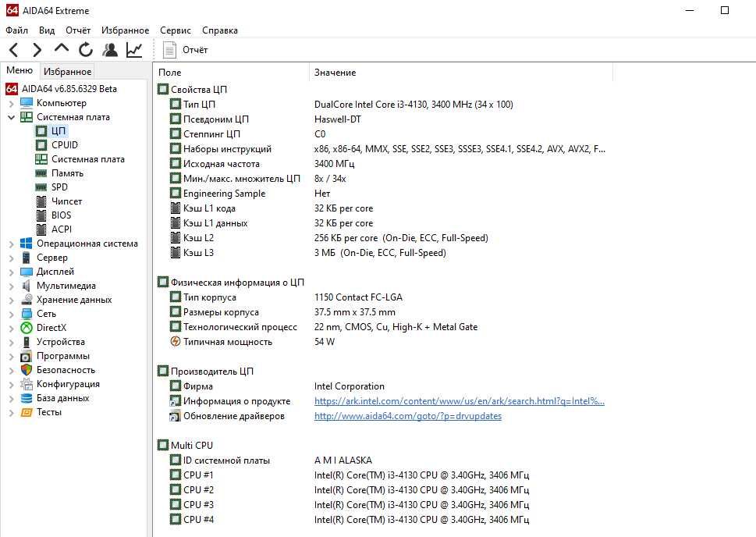
Task: Select the CPUID chip icon in the tree
Action: (41, 144)
